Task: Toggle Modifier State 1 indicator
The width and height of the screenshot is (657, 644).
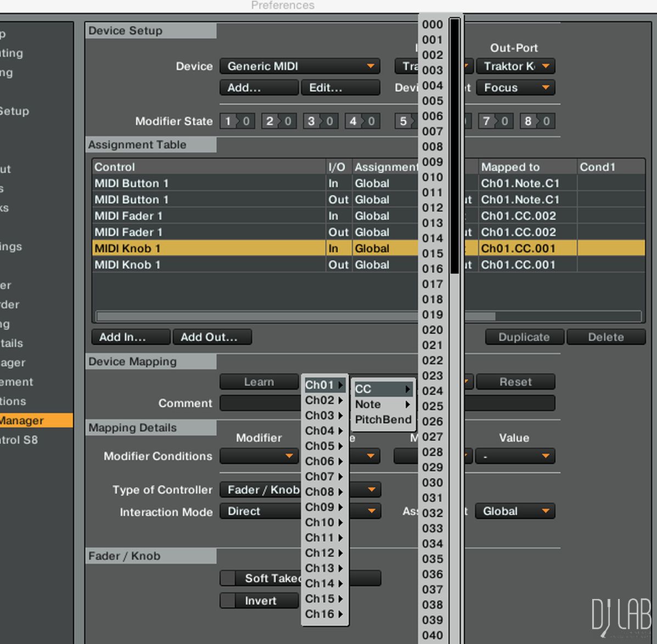Action: click(x=237, y=121)
